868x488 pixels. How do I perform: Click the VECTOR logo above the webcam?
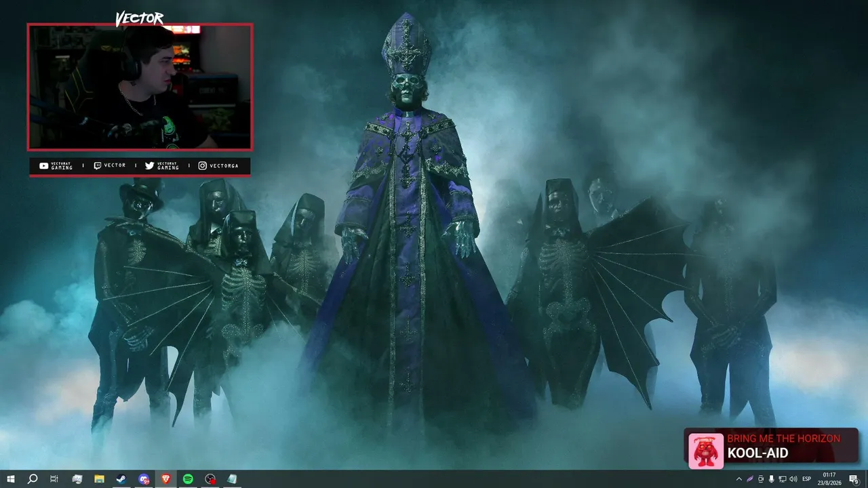tap(140, 19)
